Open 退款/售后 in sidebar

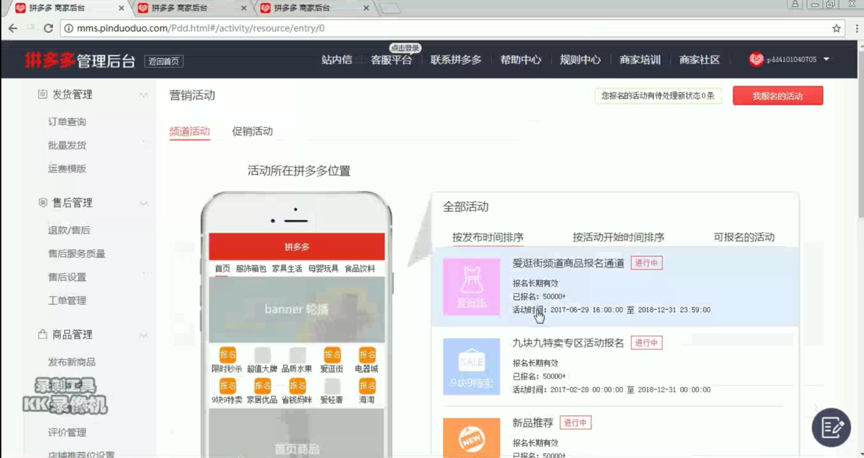point(69,230)
